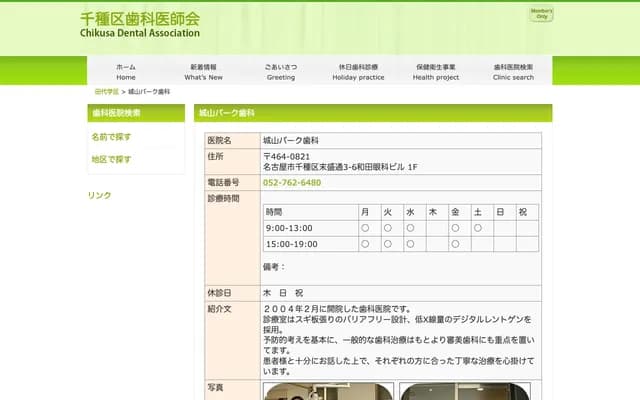The width and height of the screenshot is (640, 400).
Task: Click the 医院名 row label
Action: 220,140
